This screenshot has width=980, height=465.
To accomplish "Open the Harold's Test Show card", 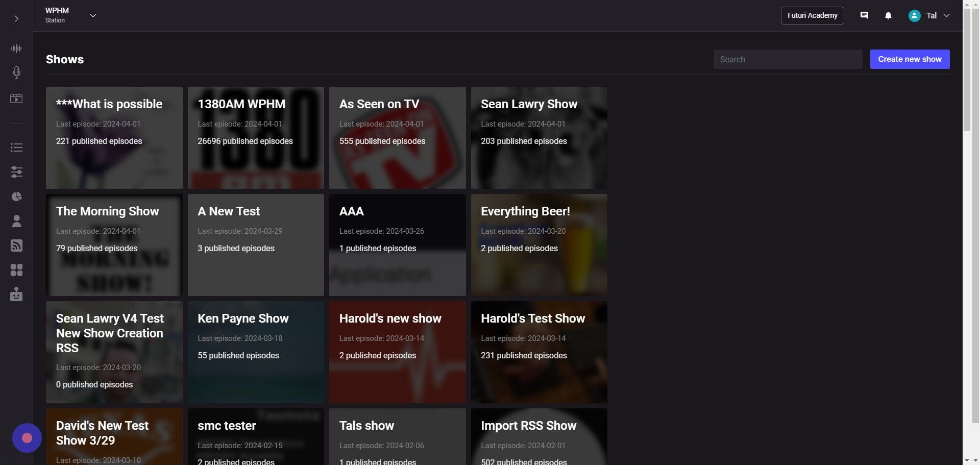I will click(539, 352).
